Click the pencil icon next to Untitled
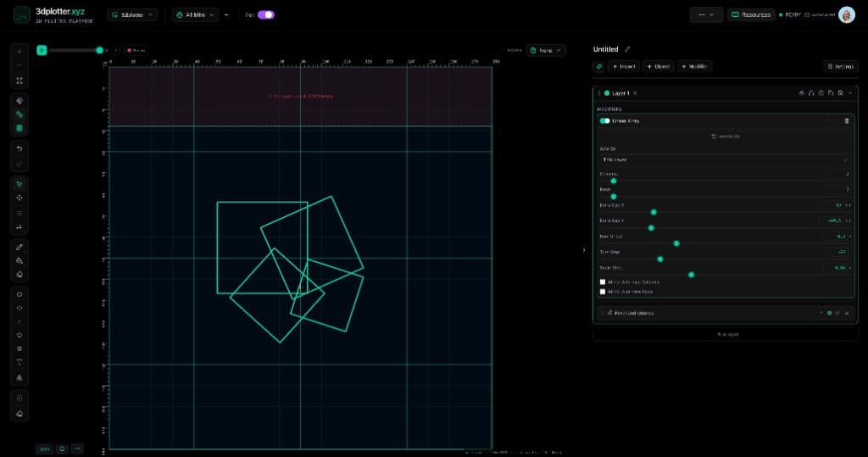Screen dimensions: 868x457 [x=627, y=49]
